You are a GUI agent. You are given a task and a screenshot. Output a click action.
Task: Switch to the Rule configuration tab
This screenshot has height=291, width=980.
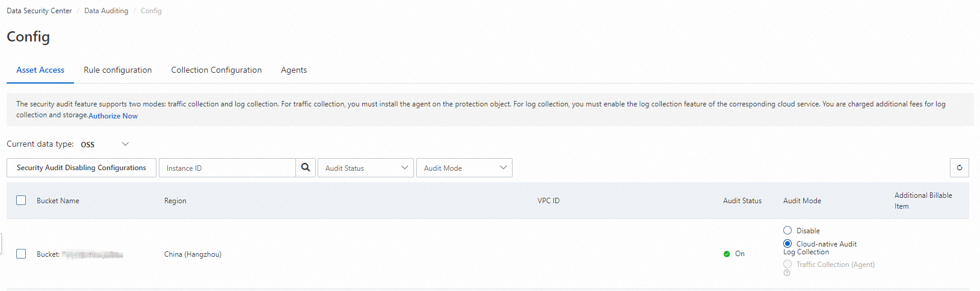[118, 70]
